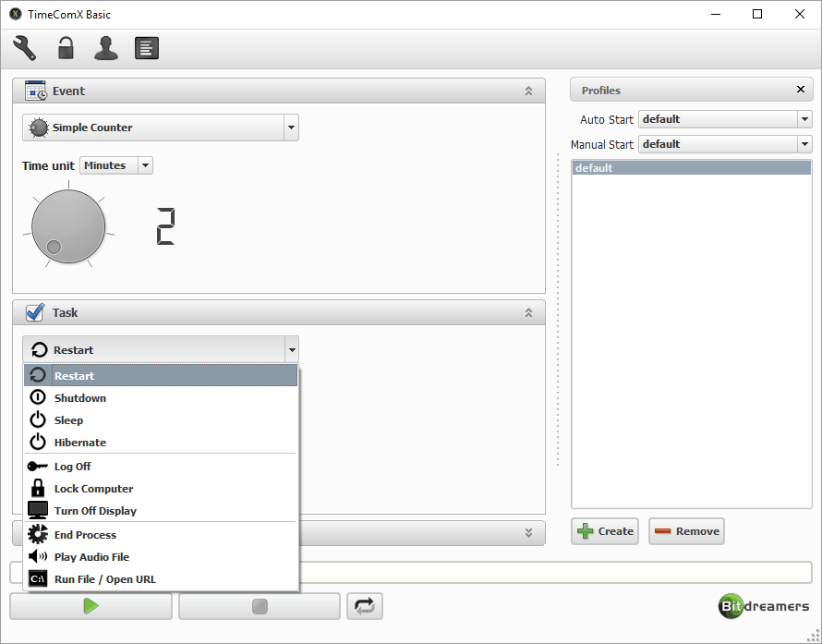
Task: Open the Manual Start profile dropdown
Action: click(725, 144)
